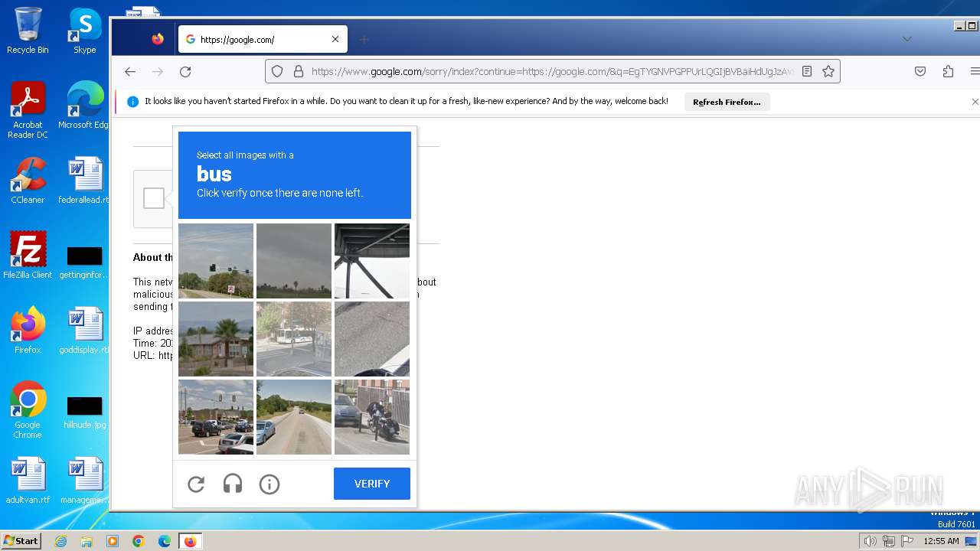Select the palm tree house image tile

tap(216, 339)
